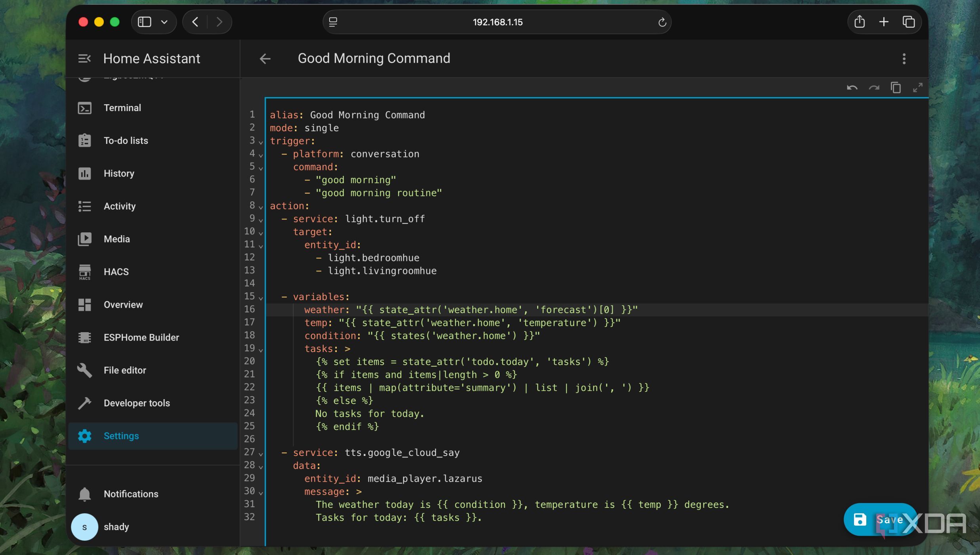Click the ESPHome Builder chip icon

[x=84, y=337]
